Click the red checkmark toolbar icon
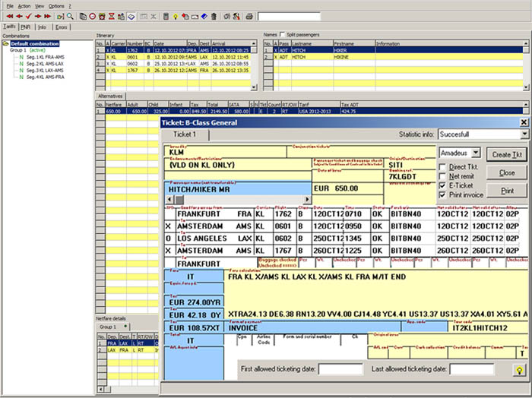Viewport: 532px width, 398px height. 27,16
